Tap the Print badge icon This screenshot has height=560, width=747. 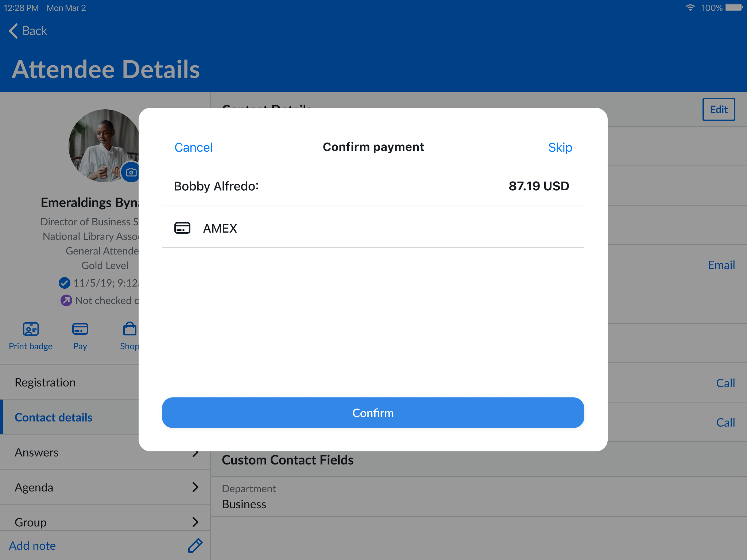coord(31,329)
